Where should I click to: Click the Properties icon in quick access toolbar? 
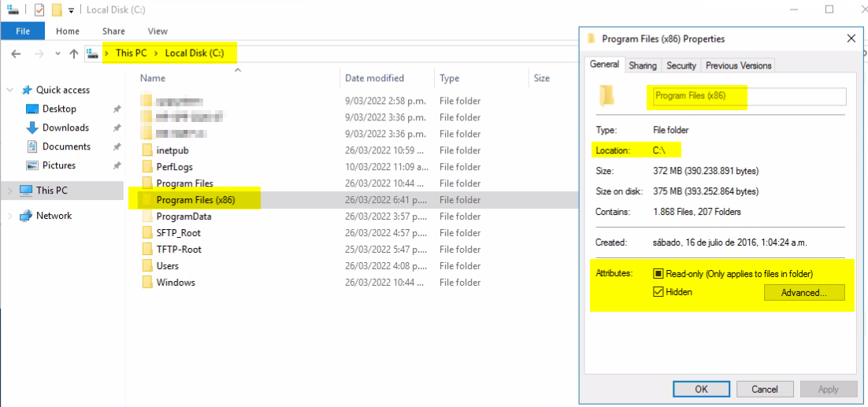[x=39, y=10]
